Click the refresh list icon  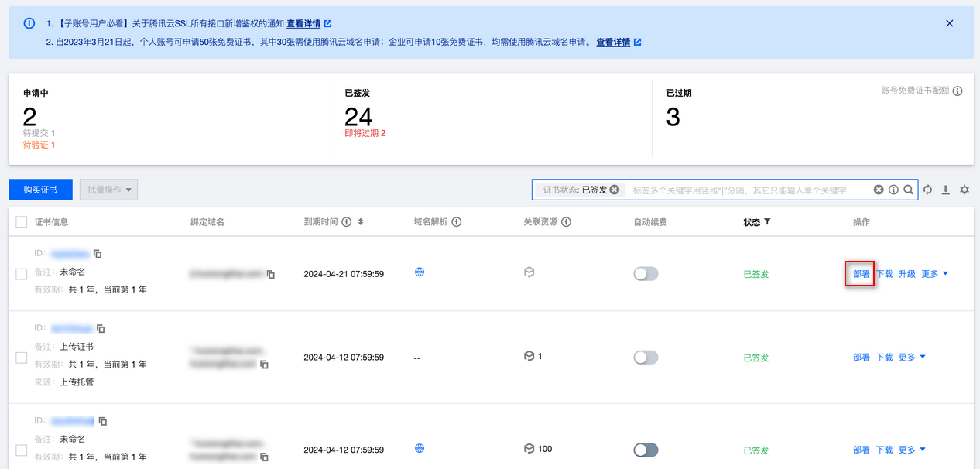(x=927, y=190)
